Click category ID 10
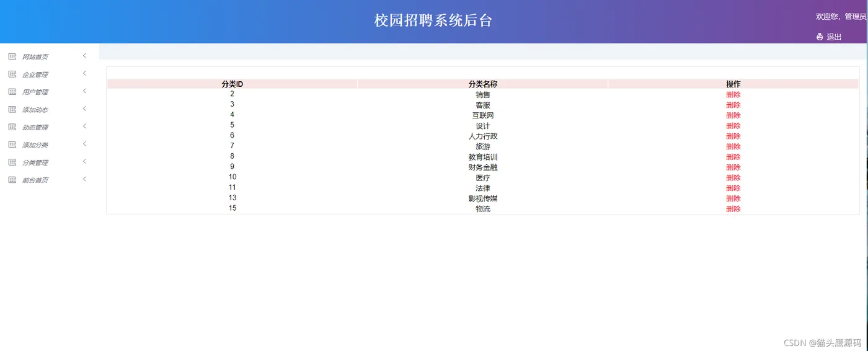868x351 pixels. coord(232,177)
